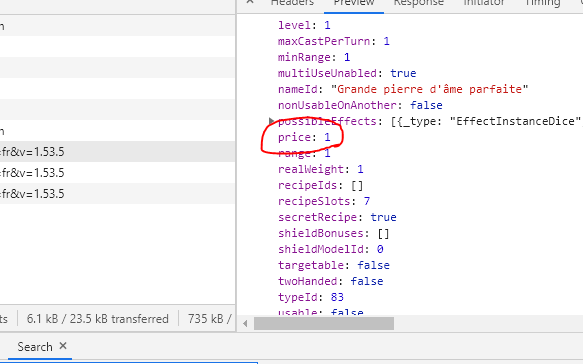This screenshot has width=583, height=364.
Task: Select the highlighted fr&v=1.53.5 request row
Action: point(117,152)
